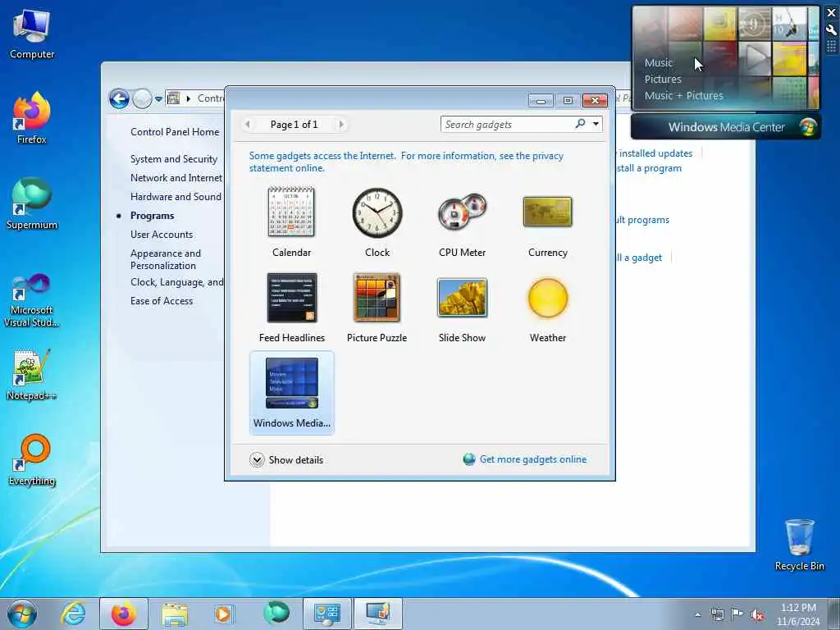Open Appearance and Personalization category
This screenshot has height=630, width=840.
pyautogui.click(x=166, y=259)
